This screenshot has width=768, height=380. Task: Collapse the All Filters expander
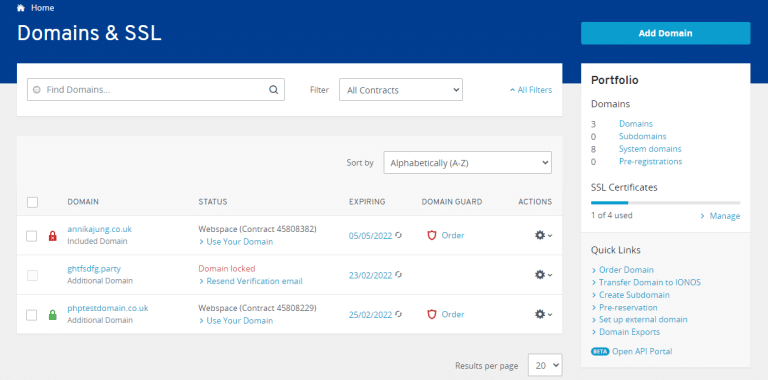[530, 90]
